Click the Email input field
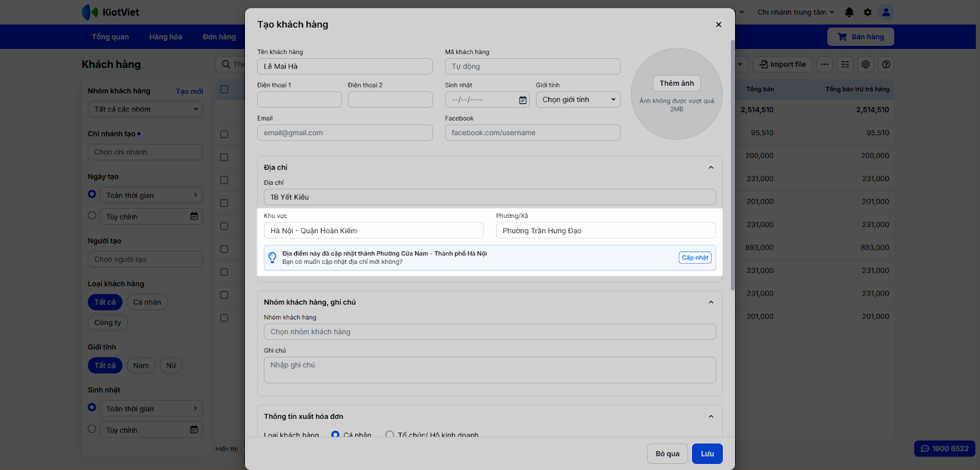Image resolution: width=980 pixels, height=470 pixels. (x=345, y=133)
